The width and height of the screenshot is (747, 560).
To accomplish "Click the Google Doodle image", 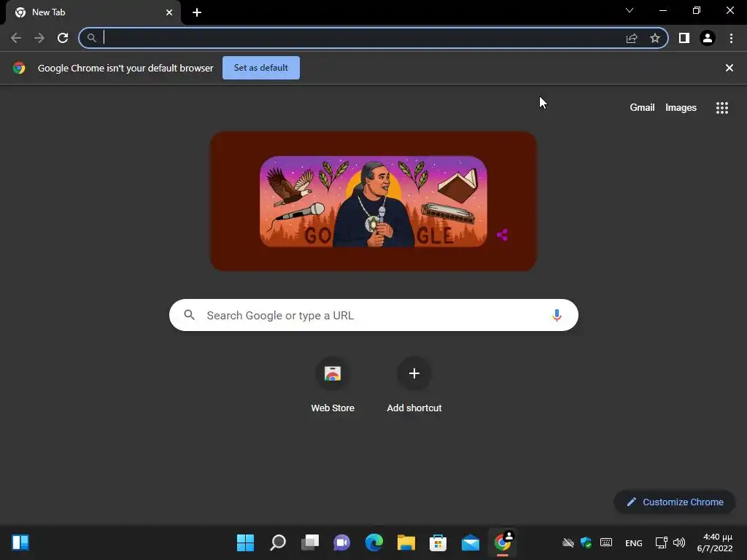I will click(x=373, y=201).
